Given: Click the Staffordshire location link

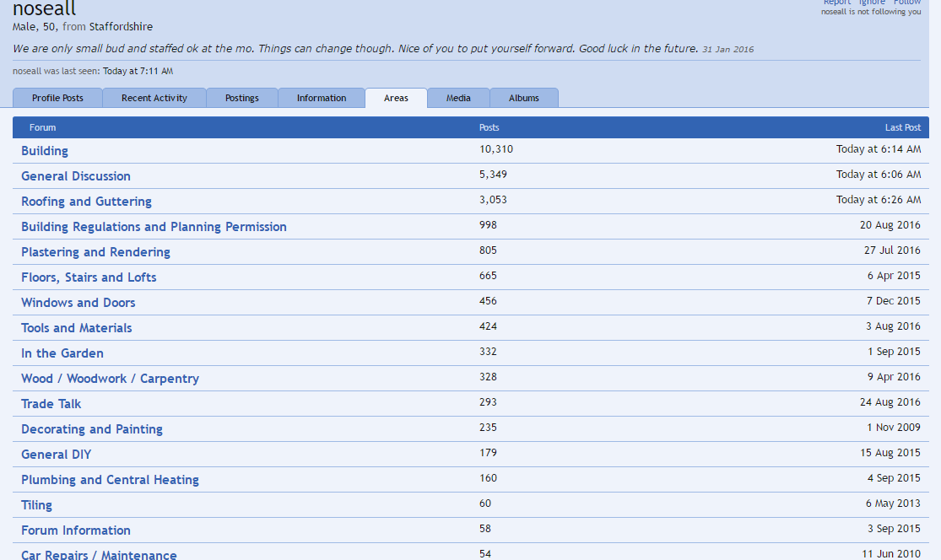Looking at the screenshot, I should [121, 27].
